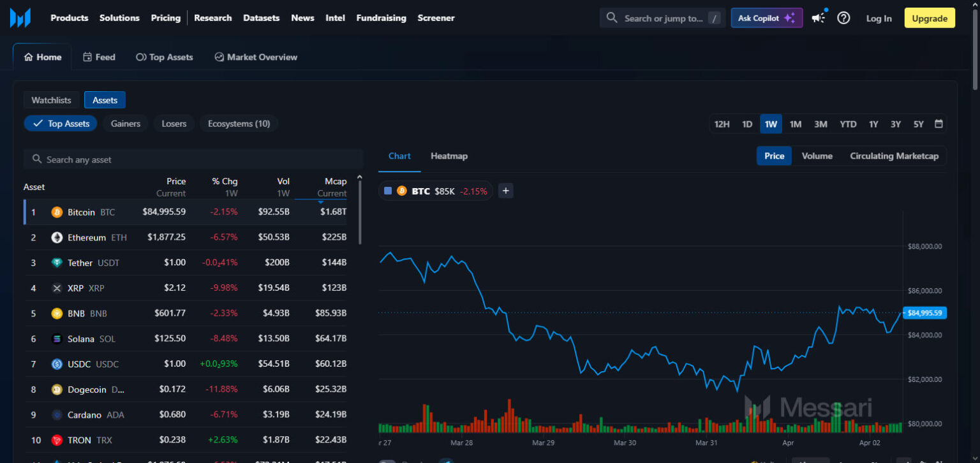Click the Messari logo in the top bar
980x463 pixels.
pyautogui.click(x=21, y=18)
